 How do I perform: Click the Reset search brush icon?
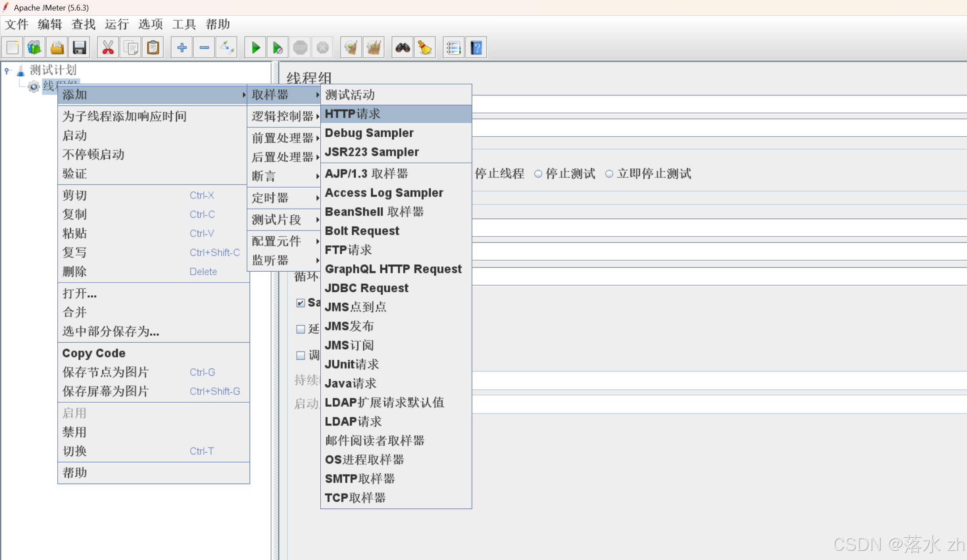(x=425, y=47)
